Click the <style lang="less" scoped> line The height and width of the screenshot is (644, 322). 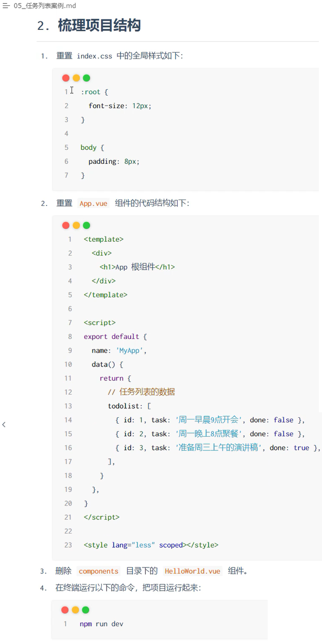151,545
